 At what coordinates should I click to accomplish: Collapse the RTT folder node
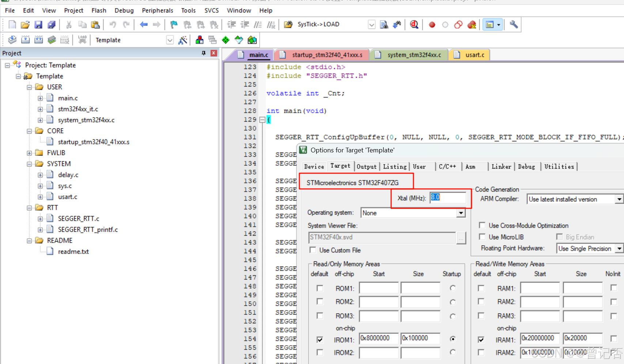tap(29, 208)
